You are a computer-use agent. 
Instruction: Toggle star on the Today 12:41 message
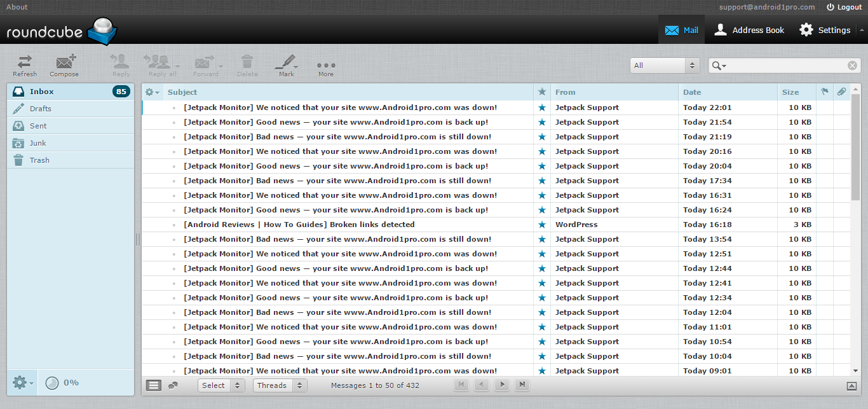coord(542,283)
